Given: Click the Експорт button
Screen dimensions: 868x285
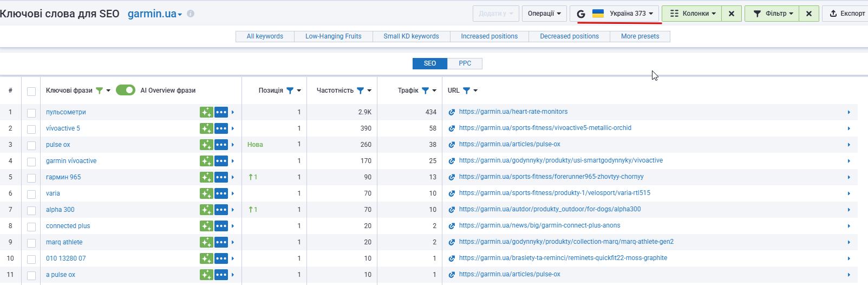Looking at the screenshot, I should [846, 14].
